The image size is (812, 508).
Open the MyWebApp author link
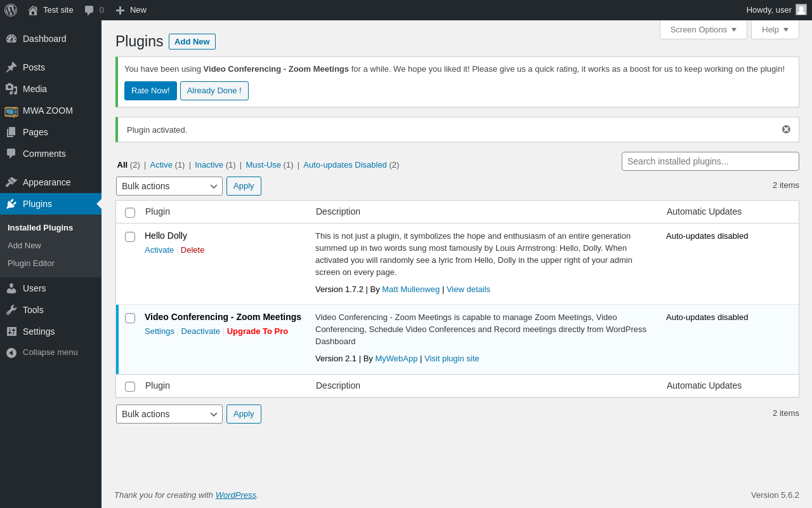point(396,359)
